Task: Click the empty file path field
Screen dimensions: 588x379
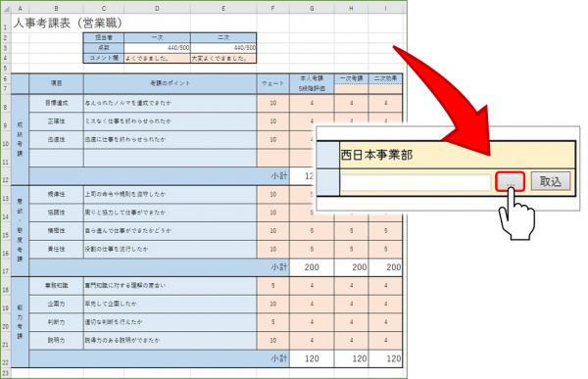Action: click(416, 182)
